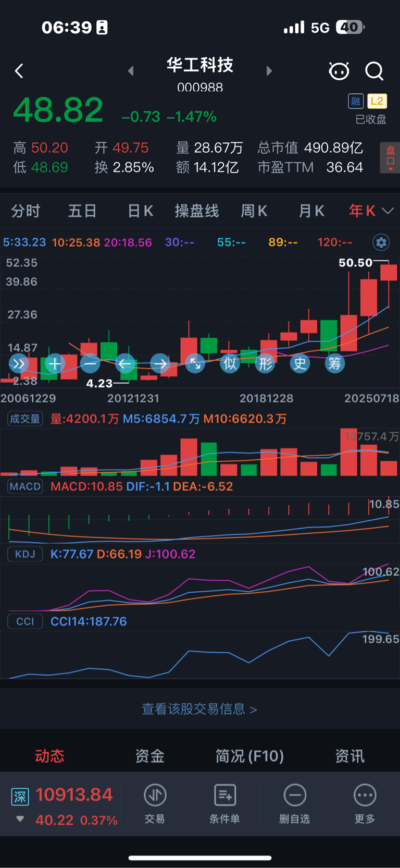Tap the index value 10913.84
Screen dimensions: 400x868
pos(74,795)
